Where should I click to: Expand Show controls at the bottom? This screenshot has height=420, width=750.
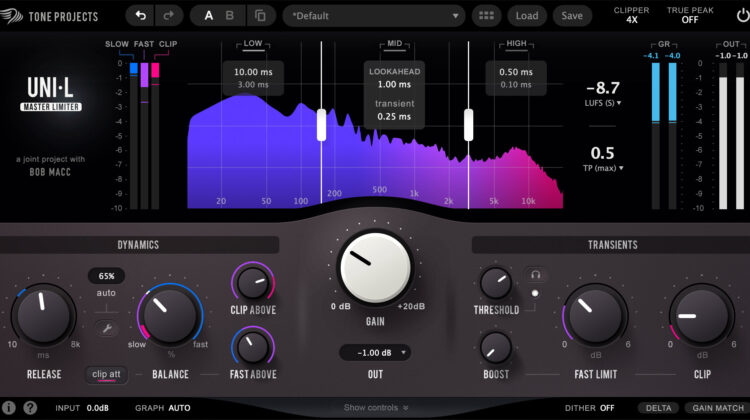[376, 408]
